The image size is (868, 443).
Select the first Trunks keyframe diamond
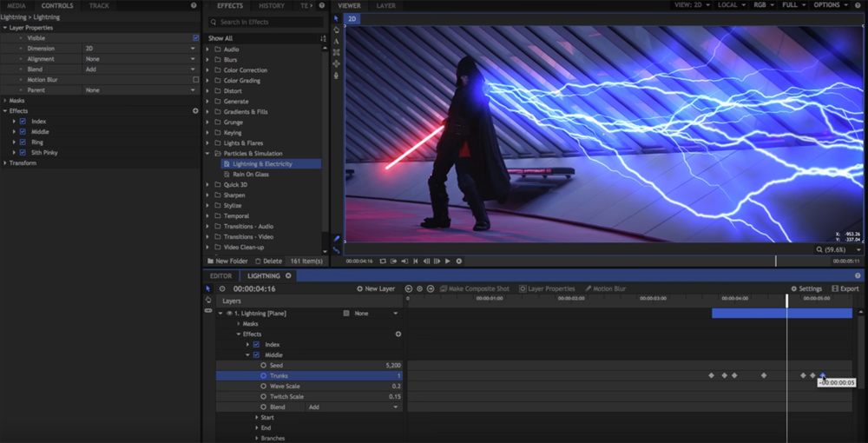pyautogui.click(x=712, y=375)
